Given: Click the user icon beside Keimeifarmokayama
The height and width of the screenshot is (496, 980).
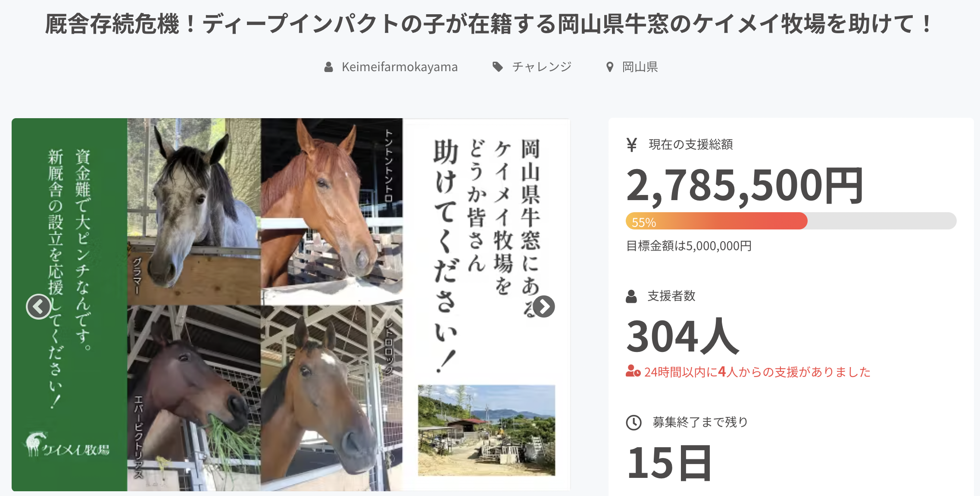Looking at the screenshot, I should coord(328,67).
